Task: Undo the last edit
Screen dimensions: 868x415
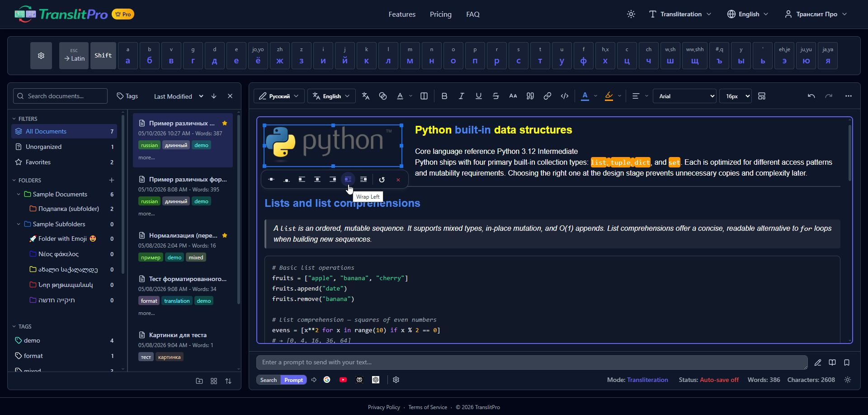Action: [811, 96]
